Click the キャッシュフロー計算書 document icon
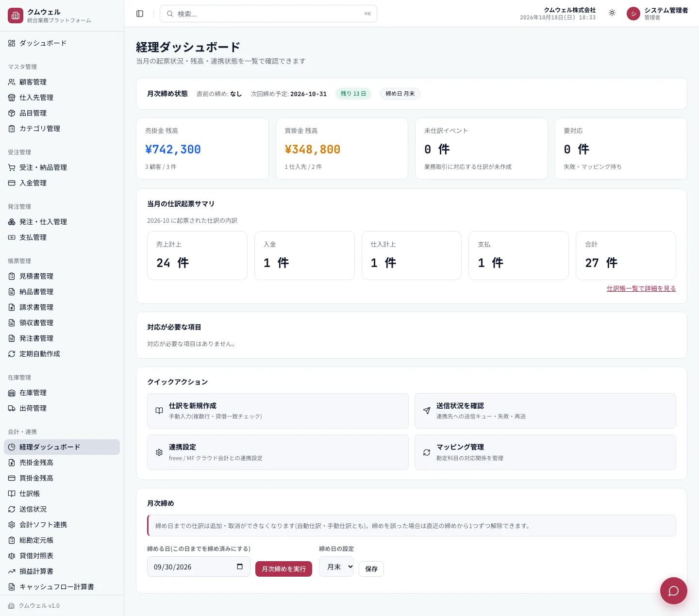Image resolution: width=699 pixels, height=616 pixels. (12, 587)
